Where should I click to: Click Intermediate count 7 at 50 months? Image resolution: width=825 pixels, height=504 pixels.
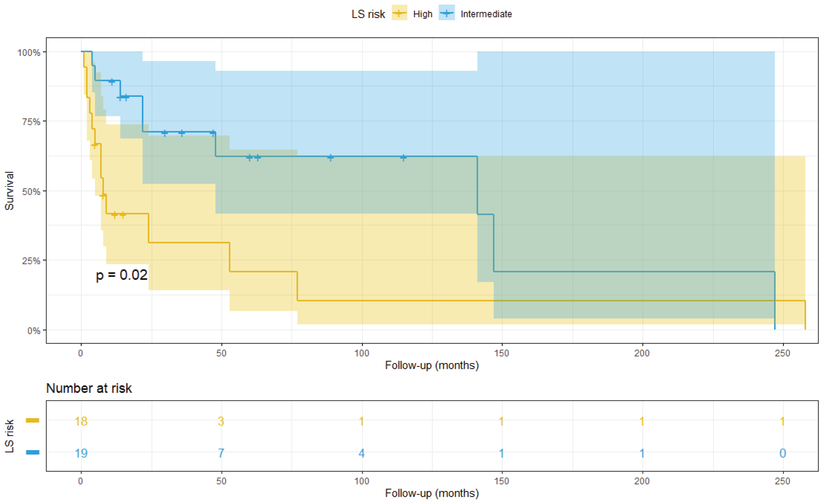click(221, 453)
